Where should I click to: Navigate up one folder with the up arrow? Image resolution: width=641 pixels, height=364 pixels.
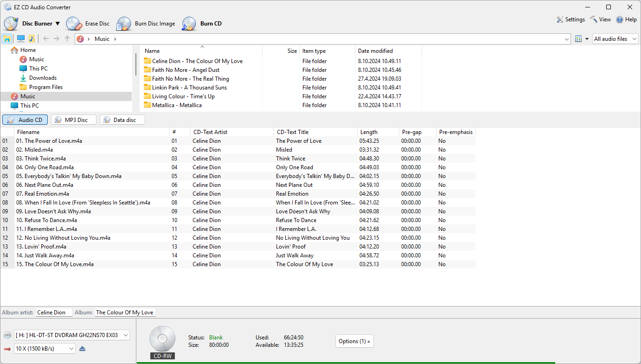67,39
